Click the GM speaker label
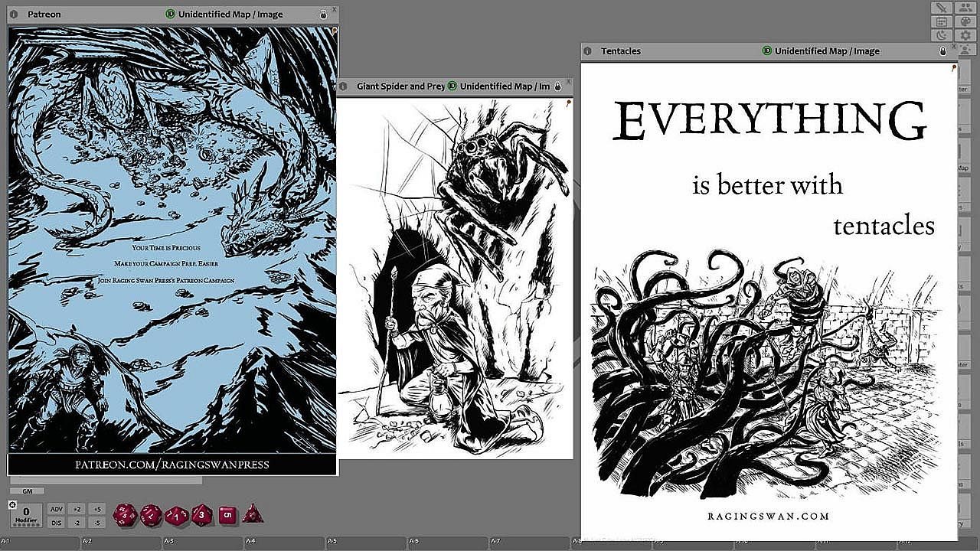980x551 pixels. coord(27,491)
